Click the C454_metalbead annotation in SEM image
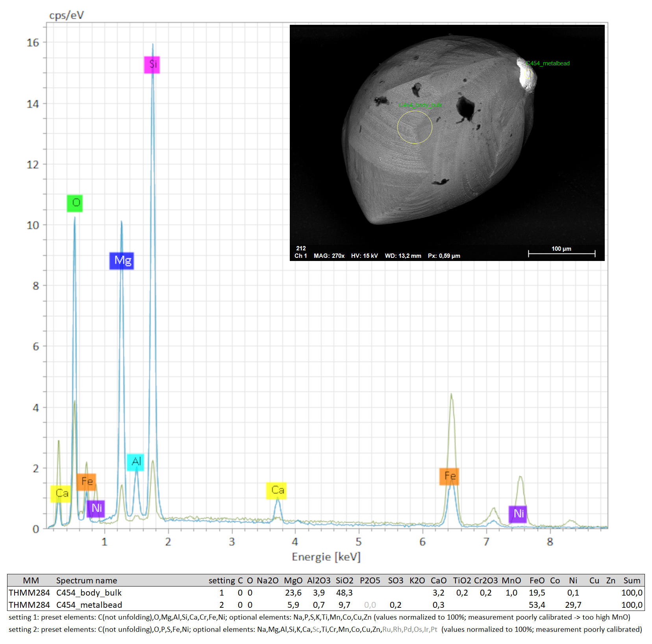 [x=548, y=63]
